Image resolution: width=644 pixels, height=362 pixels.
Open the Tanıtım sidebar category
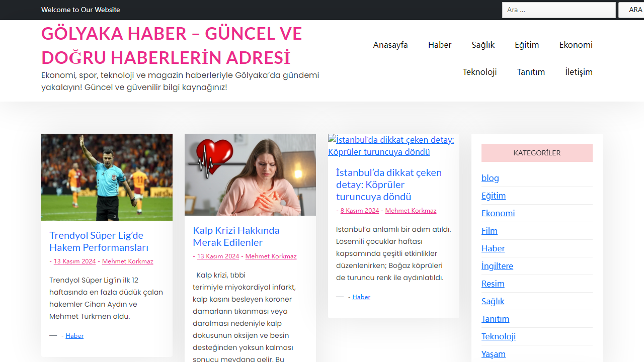[x=495, y=318]
